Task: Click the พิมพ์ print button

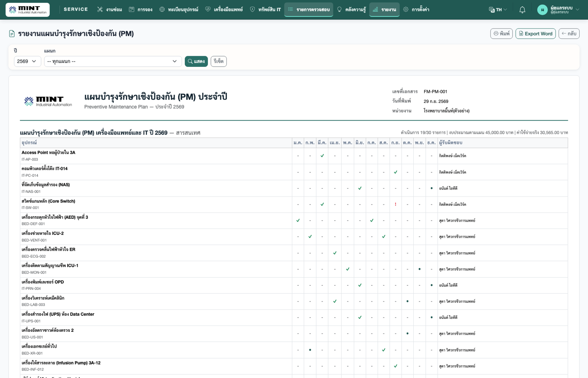Action: click(501, 34)
